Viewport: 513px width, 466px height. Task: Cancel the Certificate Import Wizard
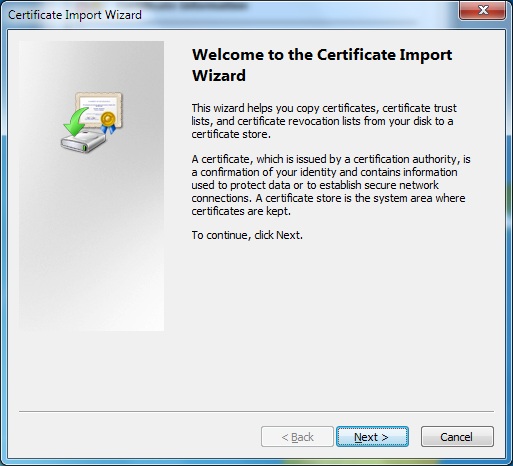point(457,436)
